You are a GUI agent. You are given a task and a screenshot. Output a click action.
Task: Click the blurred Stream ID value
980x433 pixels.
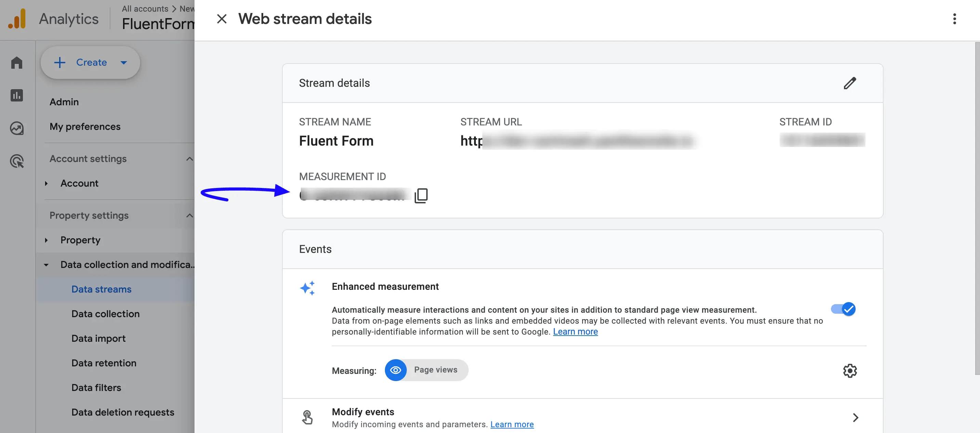pos(822,140)
